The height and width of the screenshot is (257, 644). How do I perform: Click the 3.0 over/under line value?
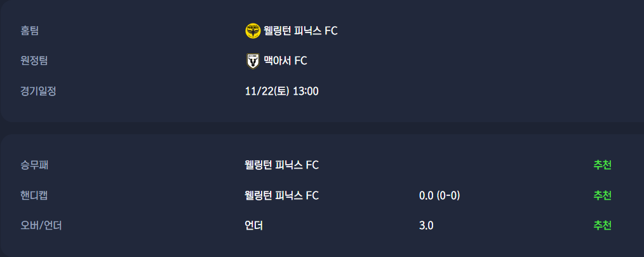pos(426,225)
